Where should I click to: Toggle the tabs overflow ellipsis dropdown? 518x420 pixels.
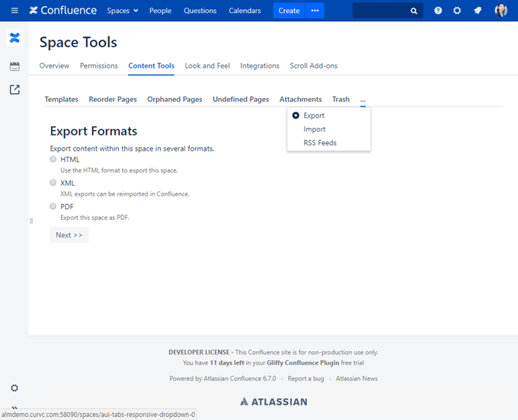(363, 100)
